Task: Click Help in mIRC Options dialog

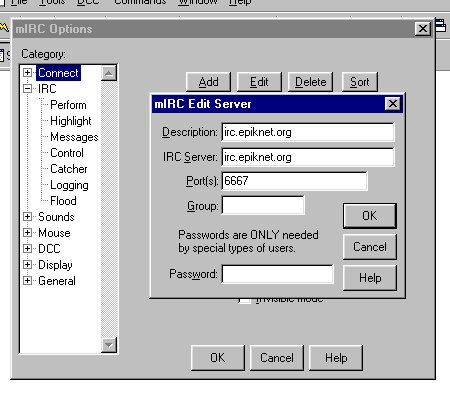Action: click(336, 358)
